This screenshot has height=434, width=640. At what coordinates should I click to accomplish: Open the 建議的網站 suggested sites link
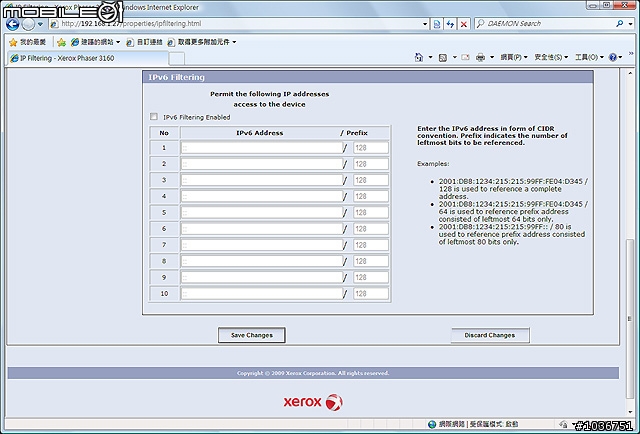click(96, 42)
